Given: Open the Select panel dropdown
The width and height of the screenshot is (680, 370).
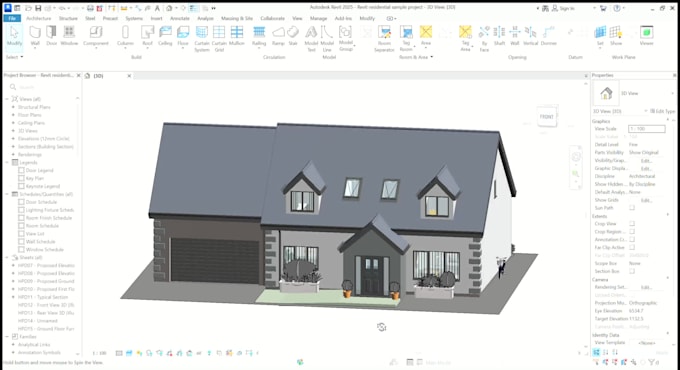Looking at the screenshot, I should point(14,57).
